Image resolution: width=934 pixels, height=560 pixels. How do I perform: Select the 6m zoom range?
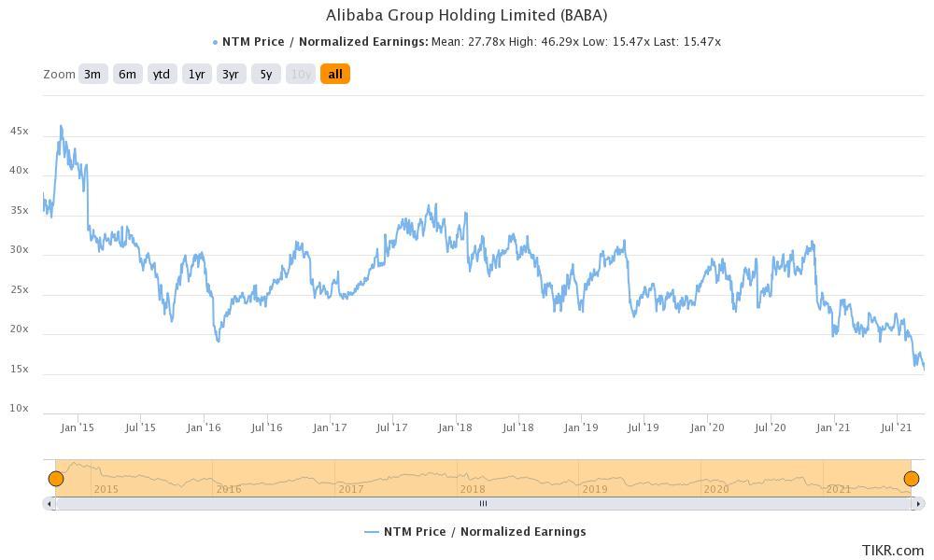126,74
